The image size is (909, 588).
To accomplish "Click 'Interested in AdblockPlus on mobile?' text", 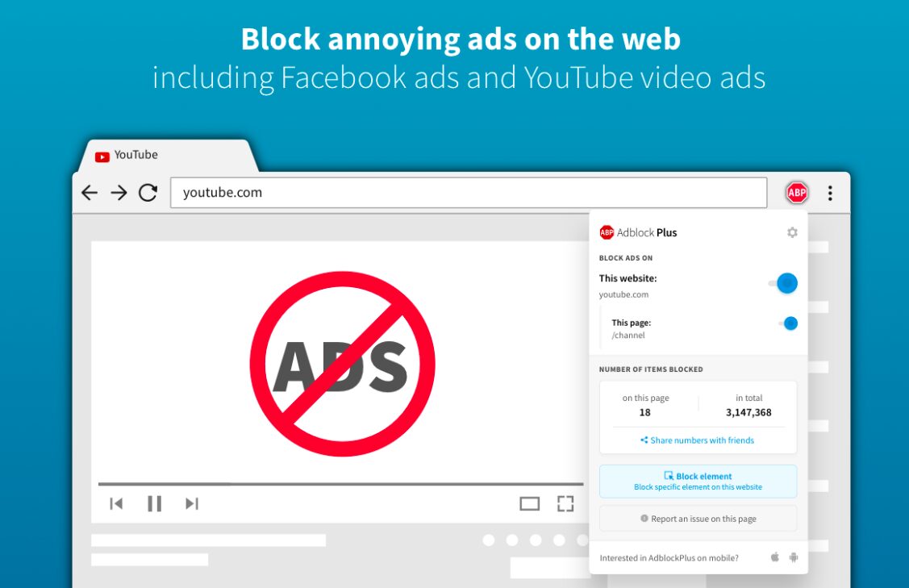I will pos(669,558).
